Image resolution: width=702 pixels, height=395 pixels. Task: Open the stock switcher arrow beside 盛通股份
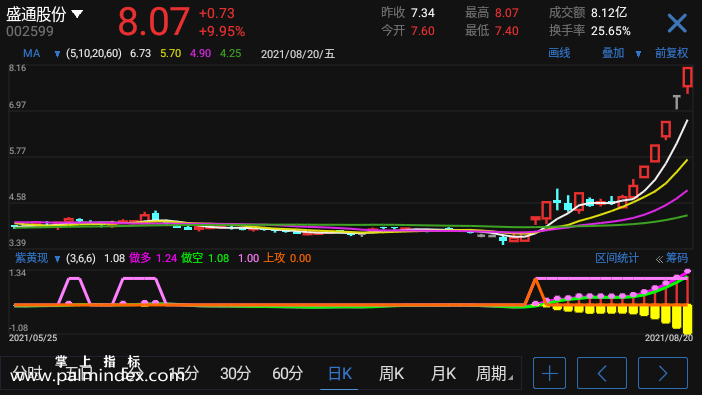pyautogui.click(x=77, y=14)
